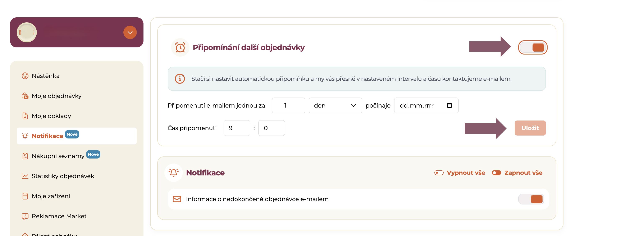The height and width of the screenshot is (236, 644).
Task: Click the Moje zařízení device icon
Action: [x=25, y=196]
